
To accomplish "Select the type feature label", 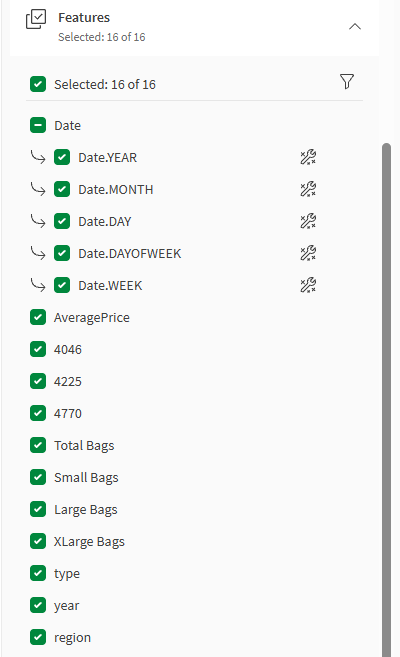I will [67, 574].
